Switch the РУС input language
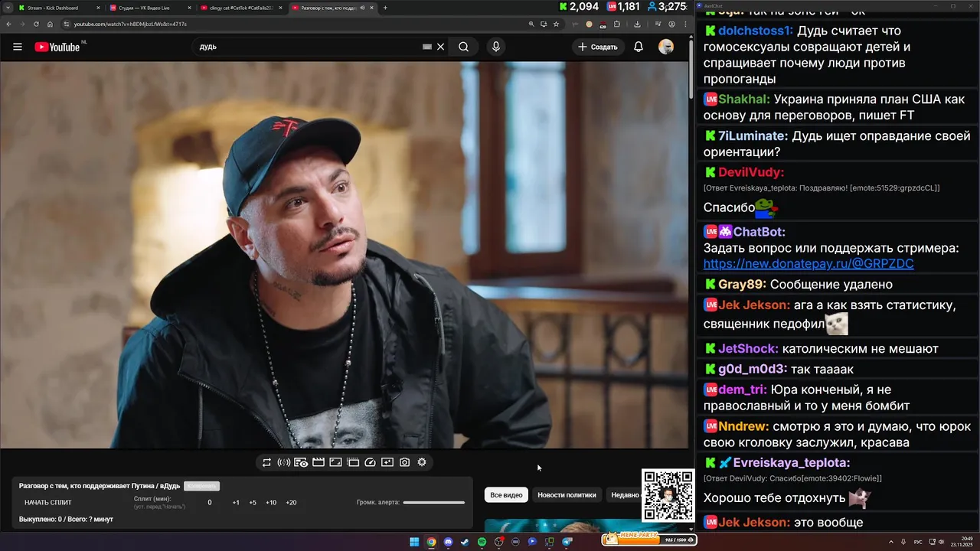Screen dimensions: 980x551 [x=918, y=542]
